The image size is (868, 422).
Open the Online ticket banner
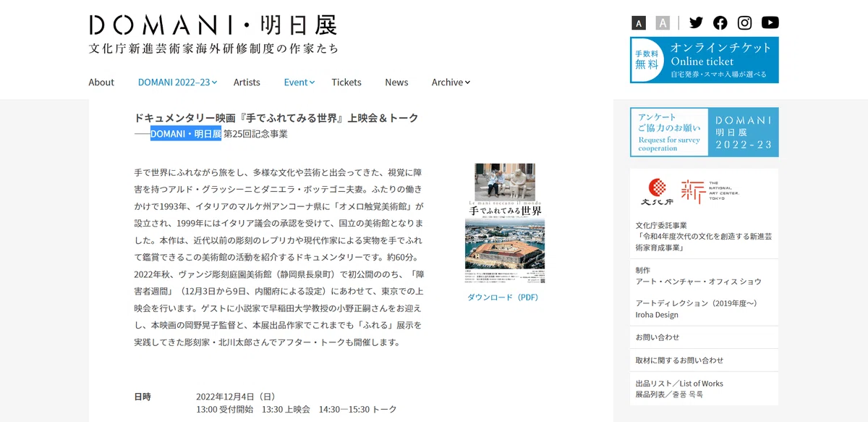[x=705, y=60]
